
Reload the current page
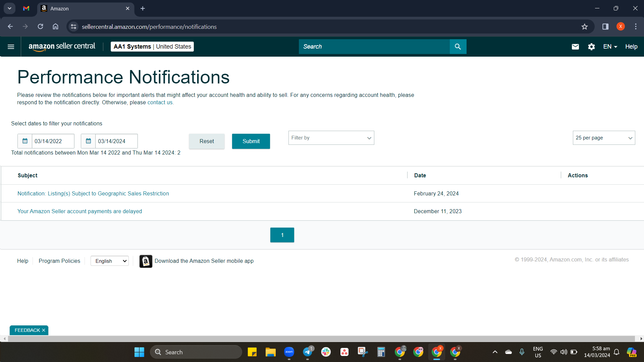tap(40, 26)
